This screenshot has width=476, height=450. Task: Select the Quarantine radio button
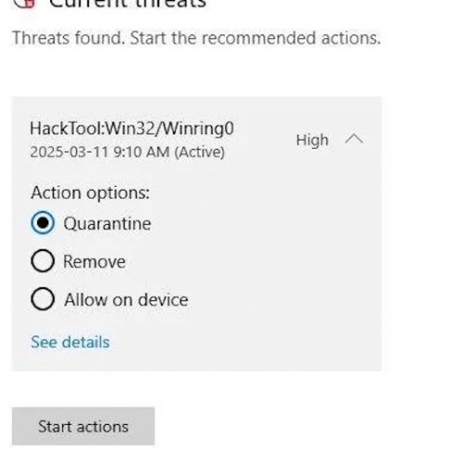(43, 222)
